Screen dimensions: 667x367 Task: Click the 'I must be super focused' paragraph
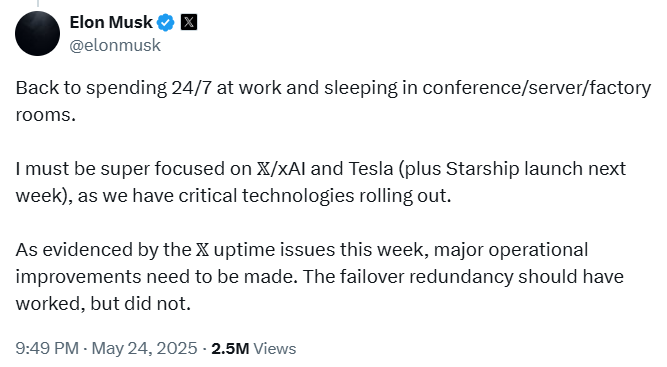point(321,182)
